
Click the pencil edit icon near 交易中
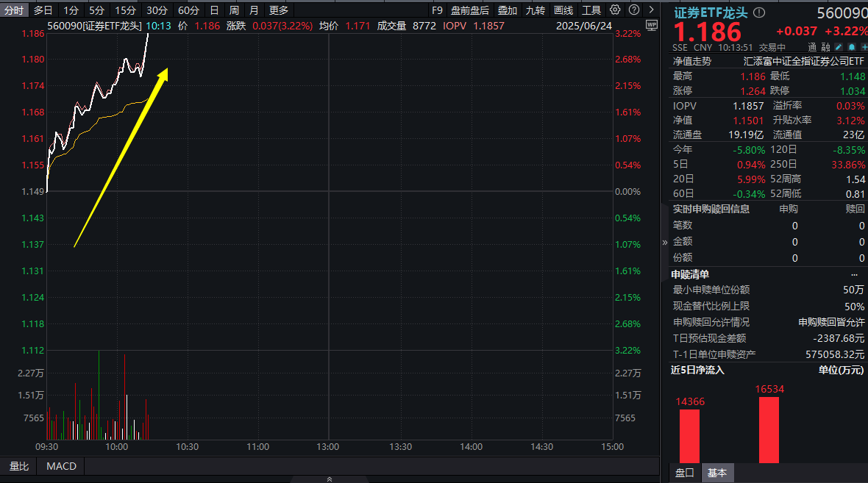pos(838,46)
